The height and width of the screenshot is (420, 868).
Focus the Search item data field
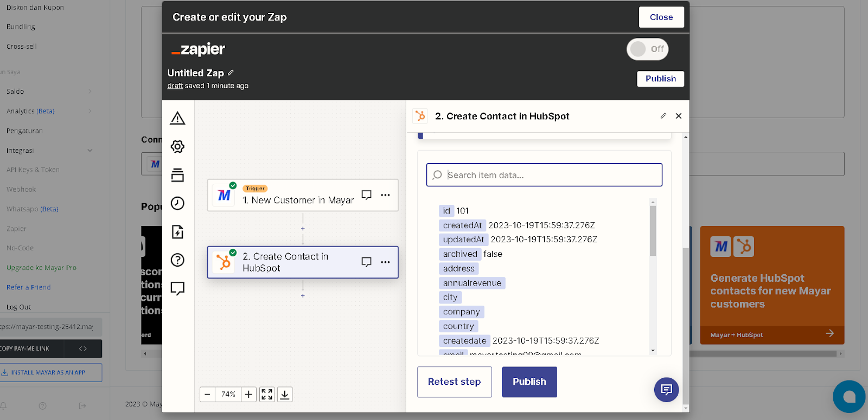544,175
